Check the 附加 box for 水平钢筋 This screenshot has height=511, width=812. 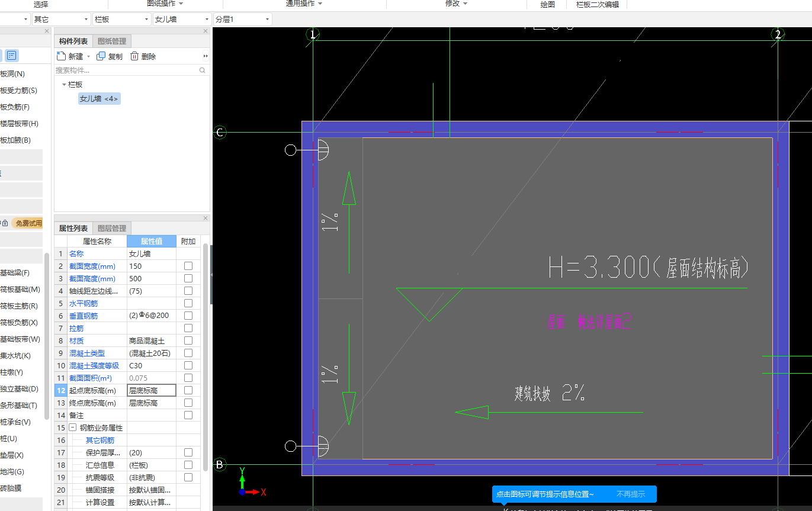188,303
